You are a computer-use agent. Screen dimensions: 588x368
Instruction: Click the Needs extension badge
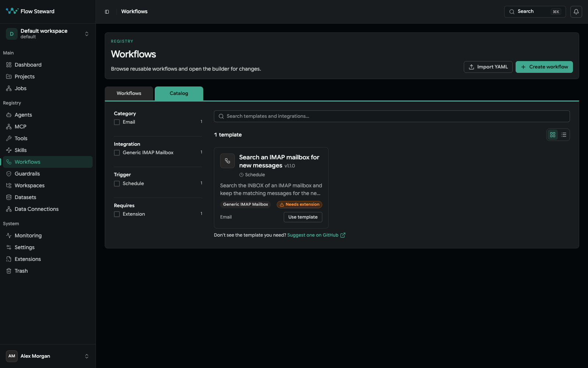[300, 205]
